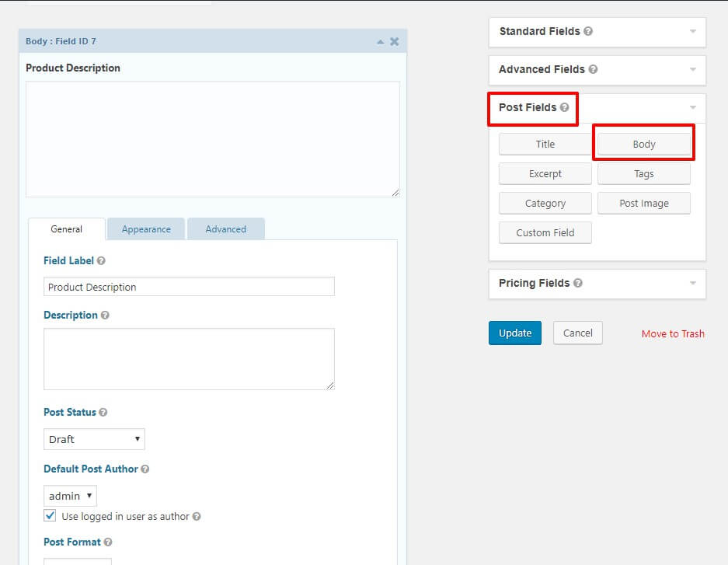Click the help icon beside Description
The image size is (728, 565).
(x=105, y=315)
